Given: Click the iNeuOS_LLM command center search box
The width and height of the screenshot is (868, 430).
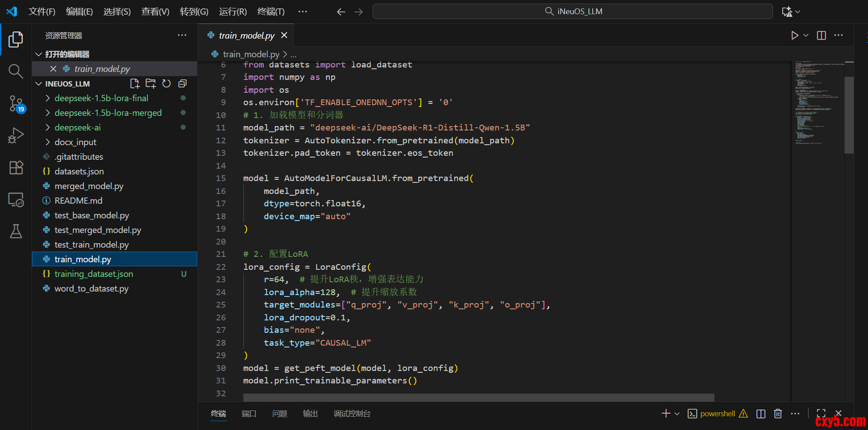Looking at the screenshot, I should click(573, 12).
